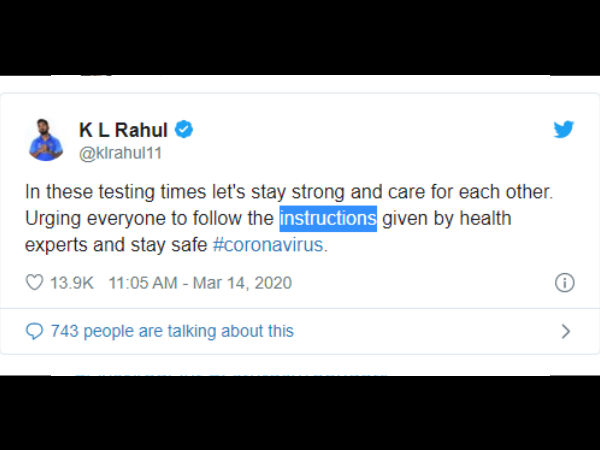Click the phrase given by health
Viewport: 600px width, 450px height.
[x=447, y=219]
